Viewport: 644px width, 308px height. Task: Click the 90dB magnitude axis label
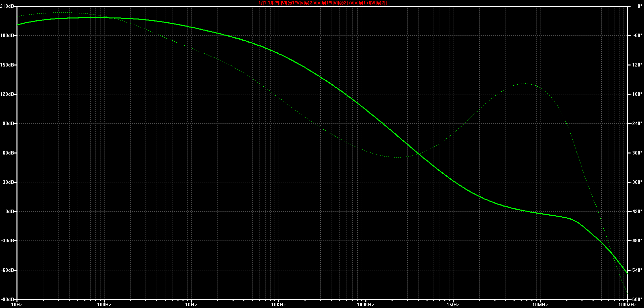pyautogui.click(x=8, y=123)
